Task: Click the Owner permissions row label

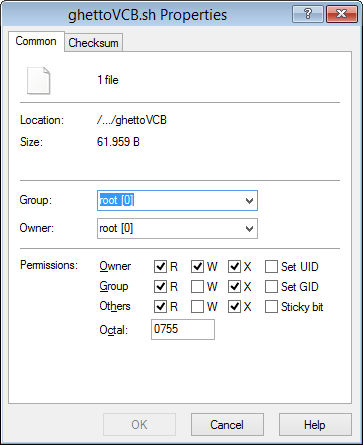Action: (x=115, y=266)
